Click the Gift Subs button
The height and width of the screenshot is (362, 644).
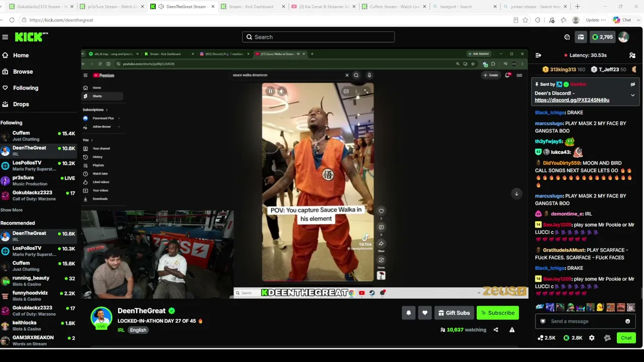(x=454, y=313)
